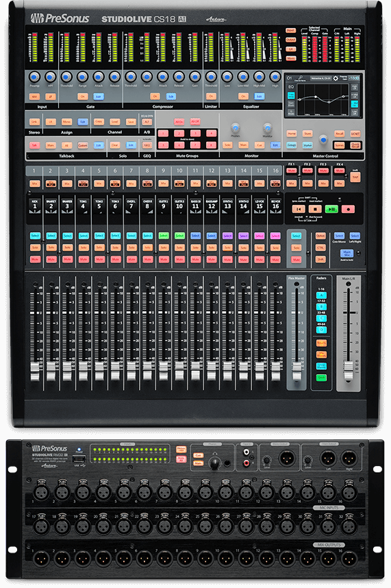Image resolution: width=391 pixels, height=588 pixels.
Task: Toggle the 48V phantom power button
Action: 34,97
